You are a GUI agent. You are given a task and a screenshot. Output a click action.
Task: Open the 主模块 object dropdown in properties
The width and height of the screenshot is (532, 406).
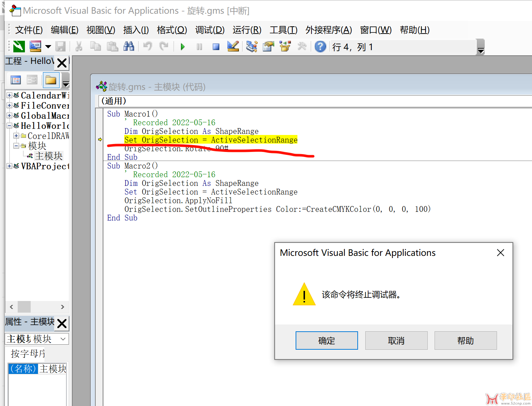tap(63, 339)
